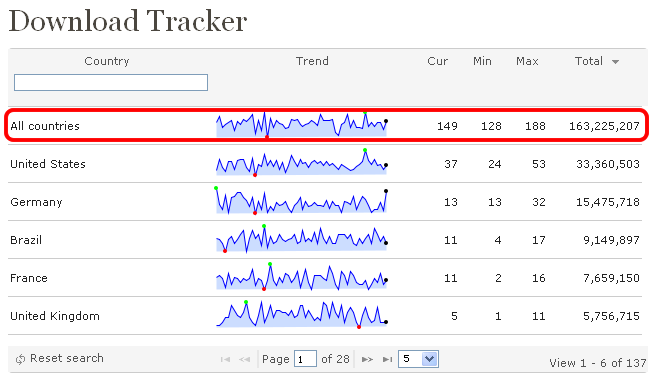Click total value 9,149,897
Image resolution: width=655 pixels, height=383 pixels.
click(611, 240)
